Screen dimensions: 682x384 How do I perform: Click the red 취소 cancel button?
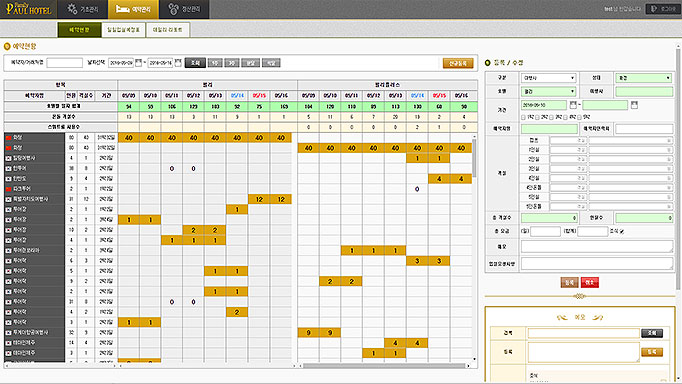click(x=590, y=283)
